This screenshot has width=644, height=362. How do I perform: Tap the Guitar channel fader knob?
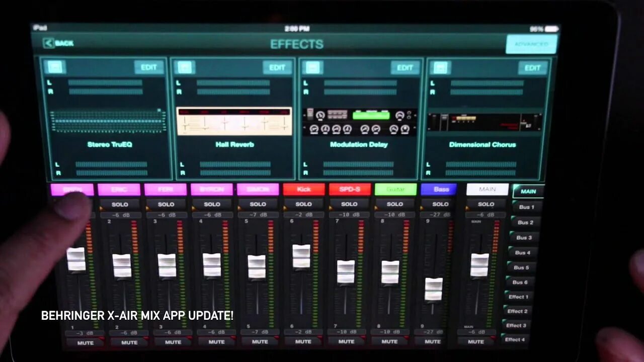point(390,272)
